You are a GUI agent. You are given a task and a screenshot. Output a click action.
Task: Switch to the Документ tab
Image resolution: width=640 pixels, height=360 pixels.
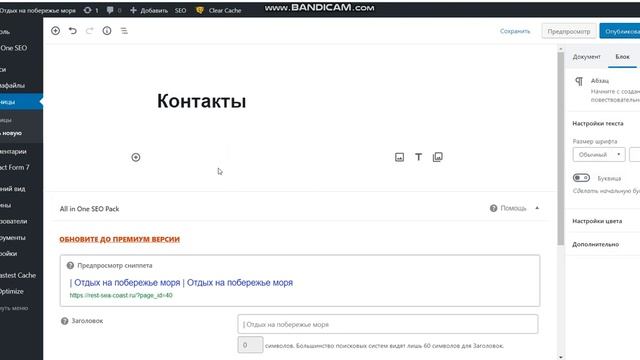pos(587,57)
